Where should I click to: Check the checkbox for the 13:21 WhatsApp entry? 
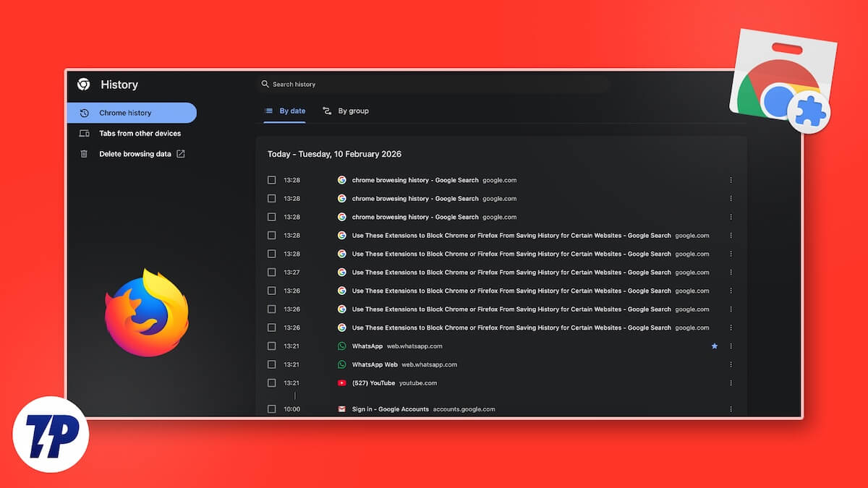[x=272, y=346]
